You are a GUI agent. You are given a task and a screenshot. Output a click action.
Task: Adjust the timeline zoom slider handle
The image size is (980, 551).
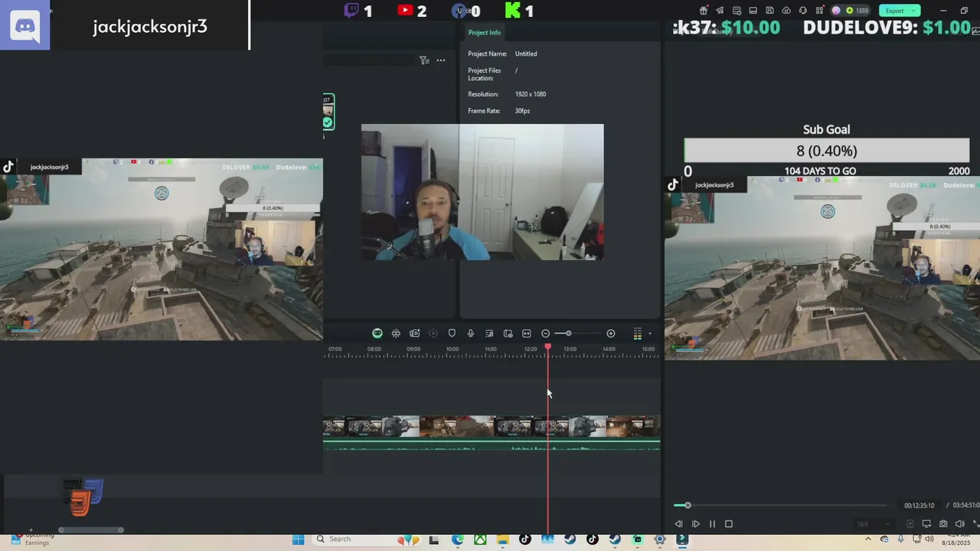(x=568, y=334)
